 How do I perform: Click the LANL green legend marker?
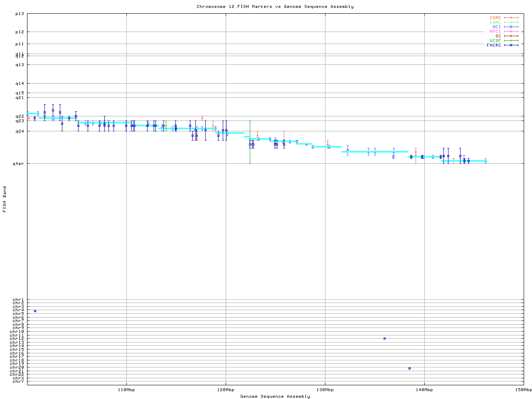click(511, 22)
